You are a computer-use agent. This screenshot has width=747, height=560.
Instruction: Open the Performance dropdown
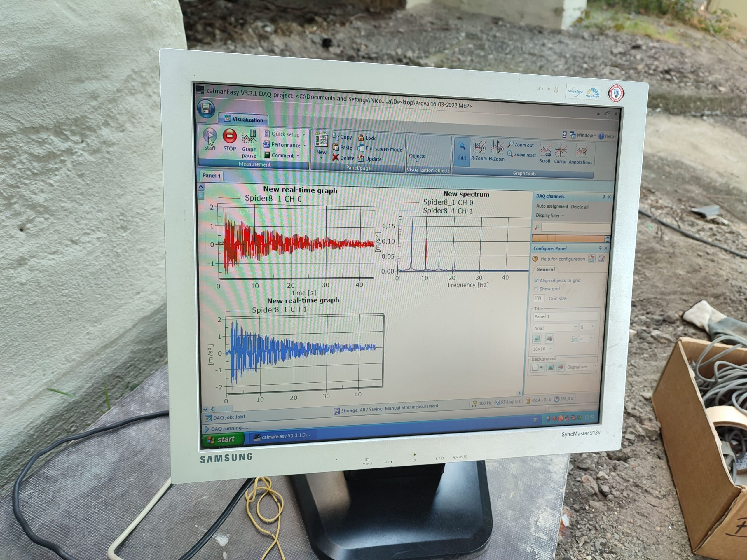[285, 145]
